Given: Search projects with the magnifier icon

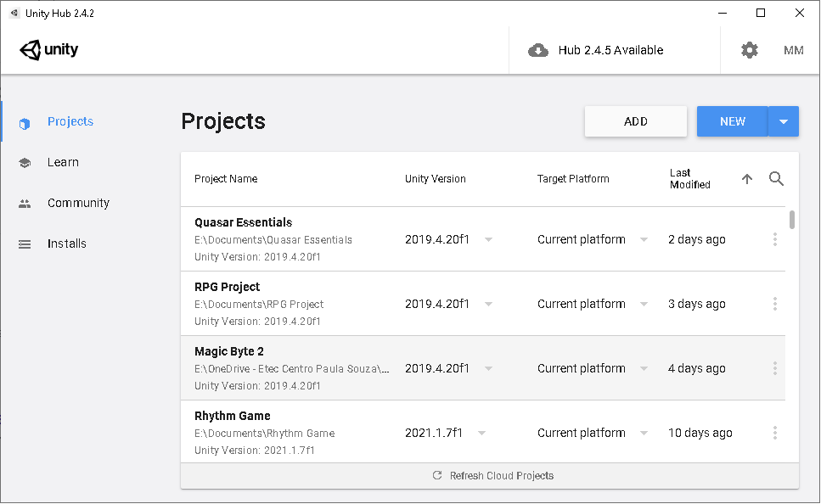Looking at the screenshot, I should [x=776, y=179].
